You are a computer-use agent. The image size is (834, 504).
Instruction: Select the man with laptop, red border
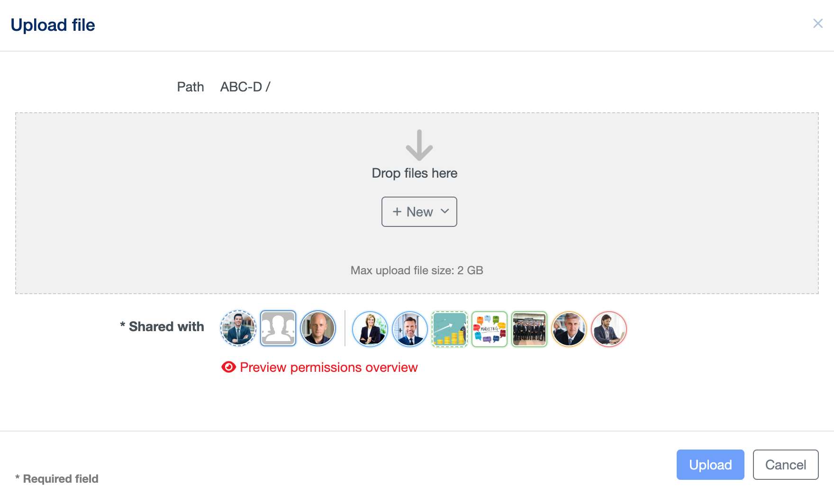609,329
